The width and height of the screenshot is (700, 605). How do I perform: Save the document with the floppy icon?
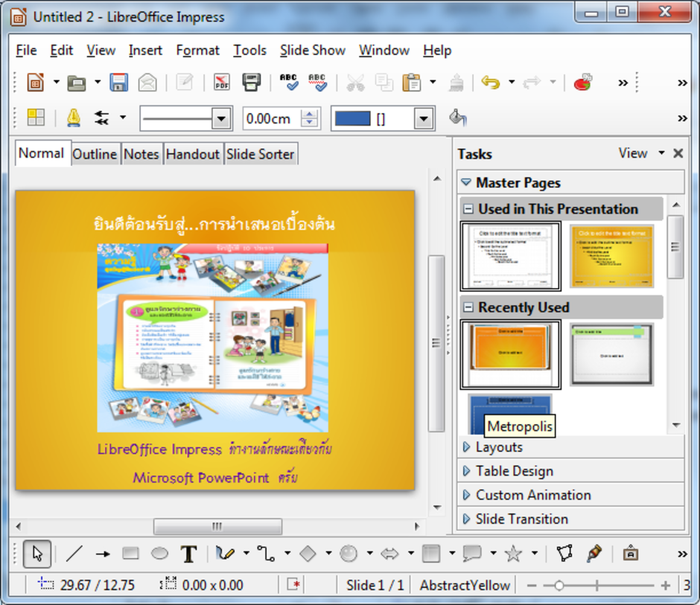click(118, 83)
